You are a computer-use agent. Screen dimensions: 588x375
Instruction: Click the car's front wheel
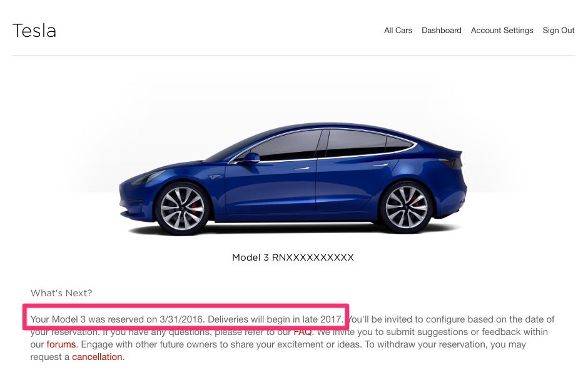tap(182, 209)
